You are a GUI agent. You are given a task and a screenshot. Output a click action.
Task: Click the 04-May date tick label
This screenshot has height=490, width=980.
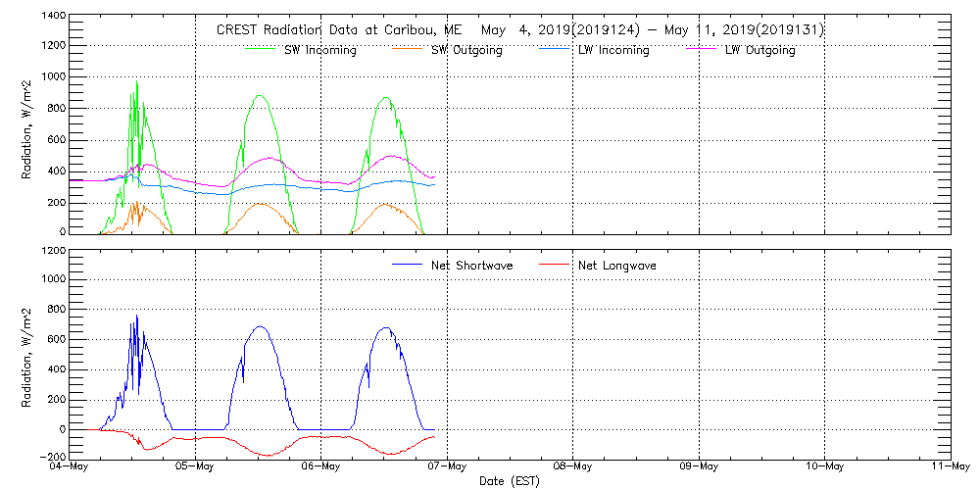tap(70, 466)
